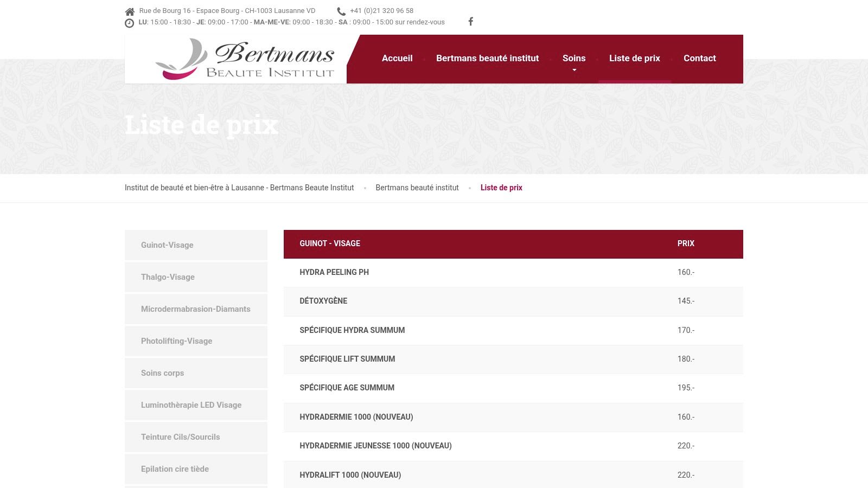Click the 180.- price value

686,359
